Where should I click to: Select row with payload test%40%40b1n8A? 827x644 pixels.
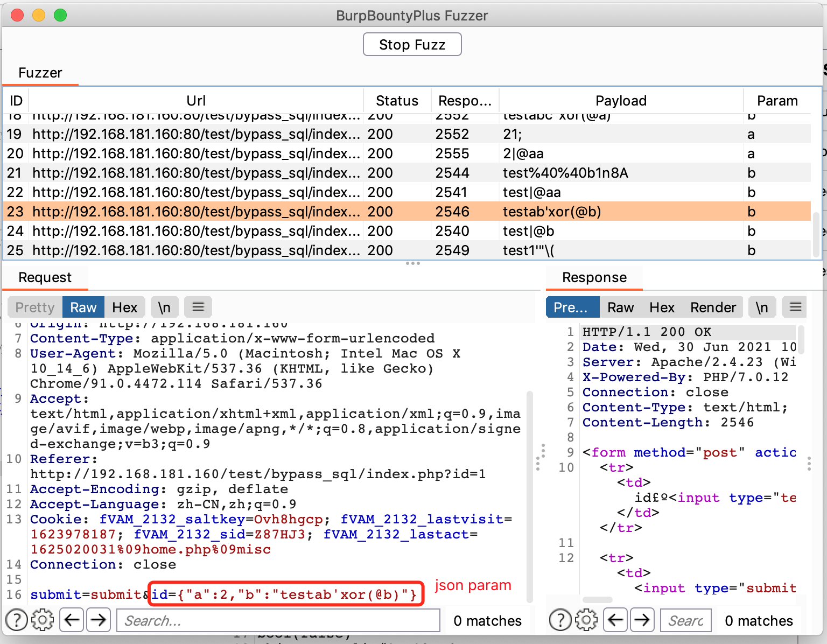point(407,173)
